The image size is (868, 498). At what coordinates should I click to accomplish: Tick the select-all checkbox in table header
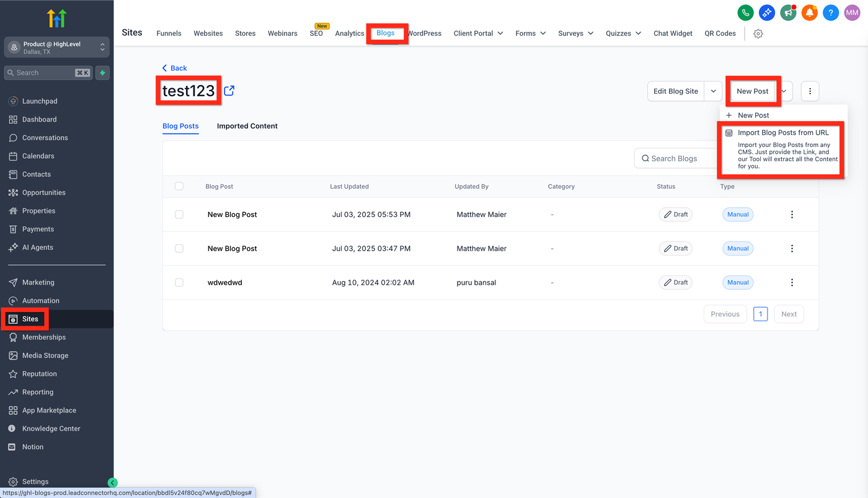click(179, 186)
